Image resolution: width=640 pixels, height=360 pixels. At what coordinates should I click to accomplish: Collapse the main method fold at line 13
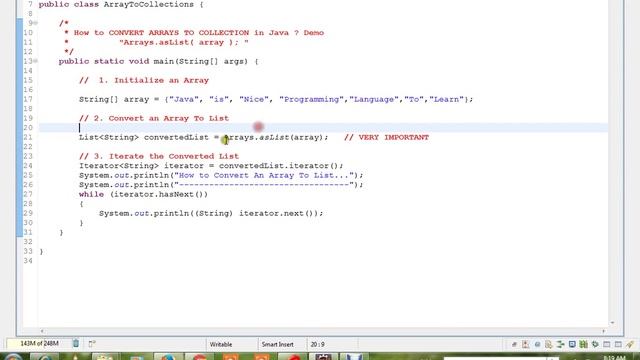tap(36, 61)
